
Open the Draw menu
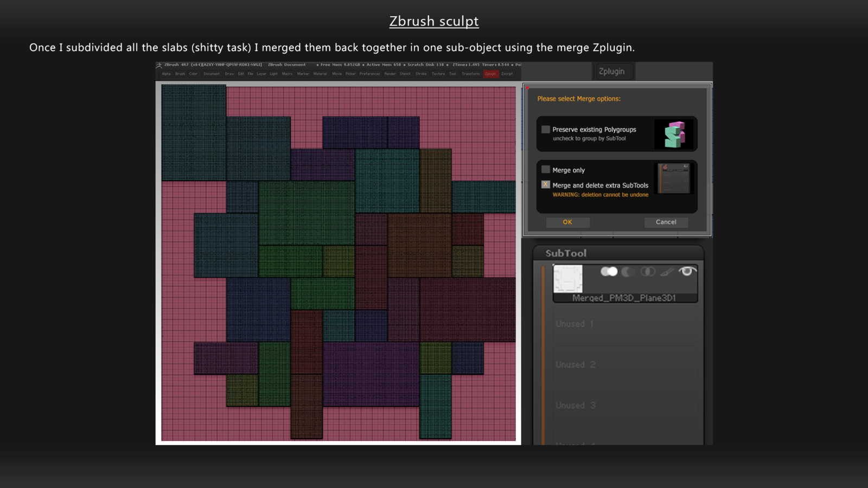point(229,74)
